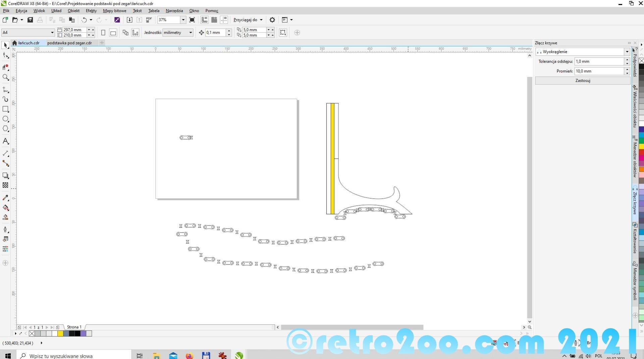The height and width of the screenshot is (359, 644).
Task: Toggle grid display button
Action: (x=214, y=20)
